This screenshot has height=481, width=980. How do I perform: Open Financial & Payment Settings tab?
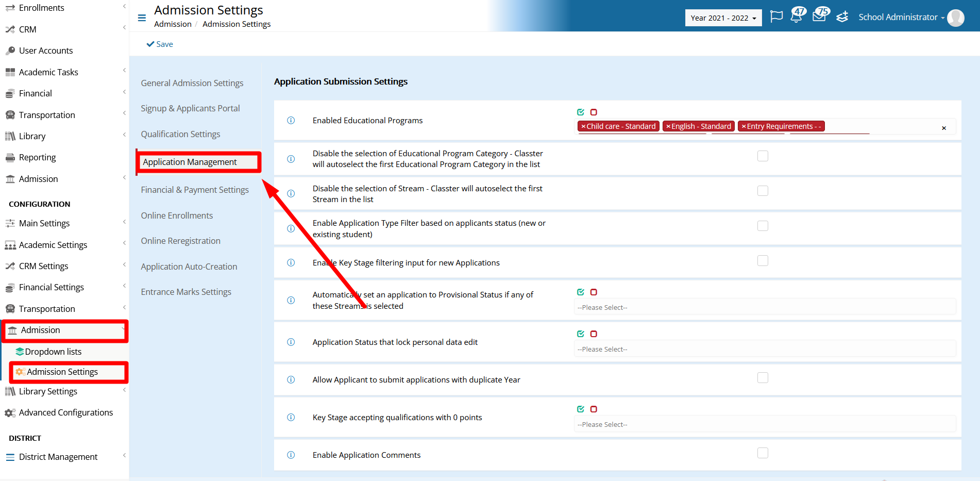click(195, 190)
